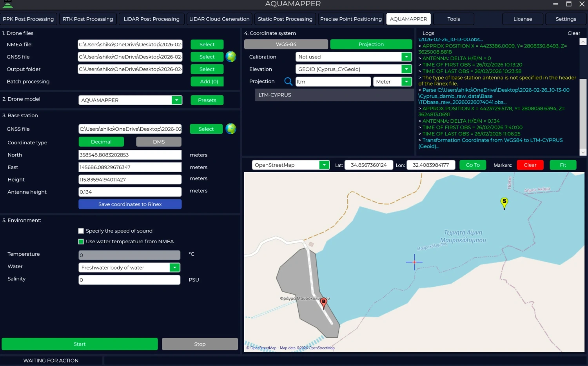Click the Height input field
The height and width of the screenshot is (366, 588).
click(130, 180)
